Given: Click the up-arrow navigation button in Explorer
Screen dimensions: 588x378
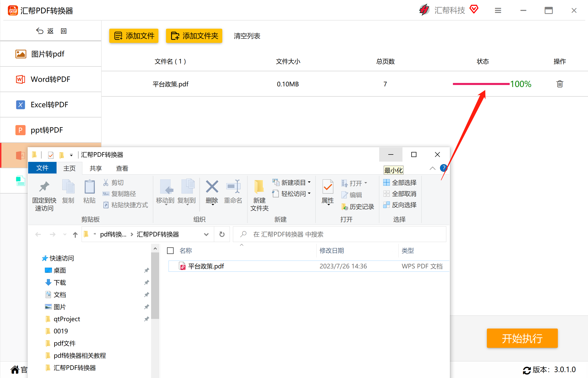Looking at the screenshot, I should pyautogui.click(x=75, y=234).
